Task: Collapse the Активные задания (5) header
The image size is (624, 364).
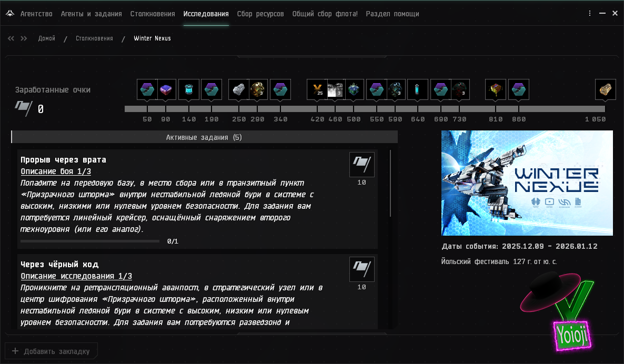Action: click(204, 137)
